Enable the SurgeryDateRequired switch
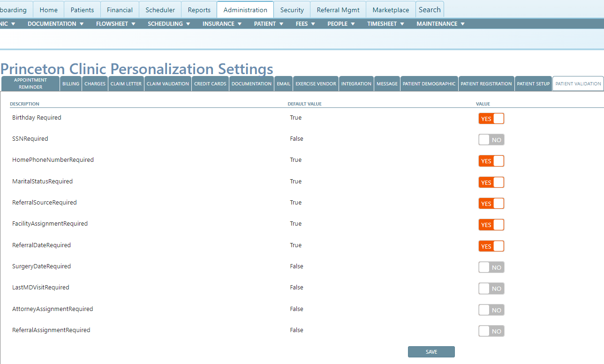The width and height of the screenshot is (604, 364). (491, 267)
